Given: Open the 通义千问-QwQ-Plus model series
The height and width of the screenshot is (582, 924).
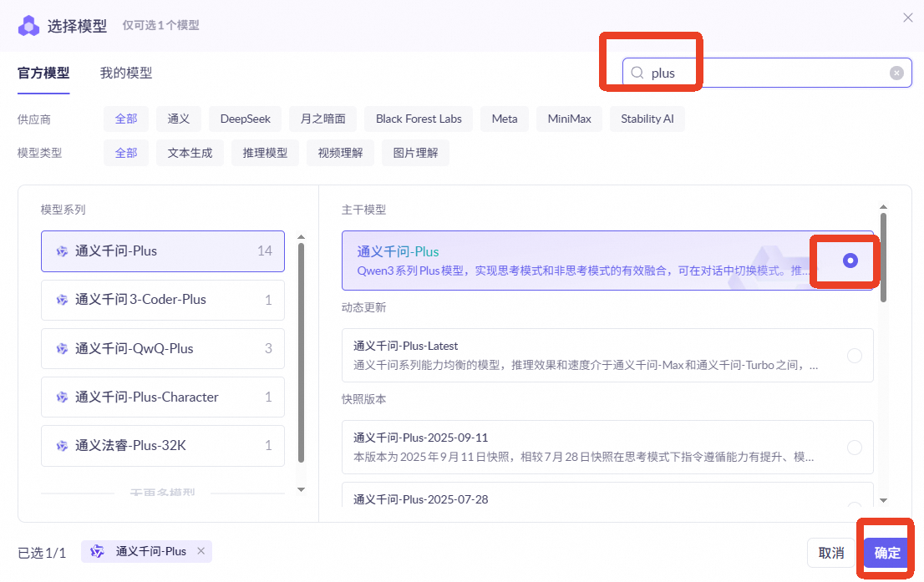Looking at the screenshot, I should pyautogui.click(x=163, y=349).
